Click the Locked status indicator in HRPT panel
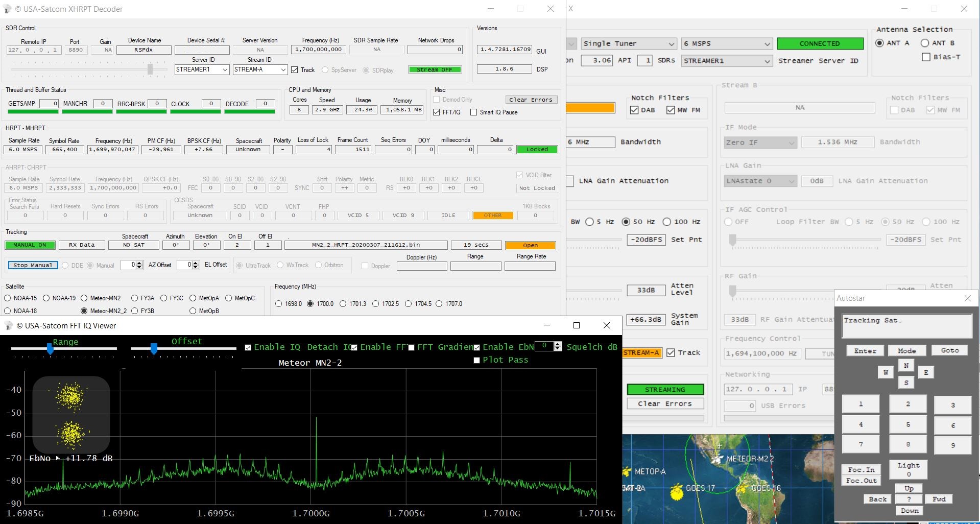Viewport: 980px width, 524px height. pyautogui.click(x=537, y=150)
